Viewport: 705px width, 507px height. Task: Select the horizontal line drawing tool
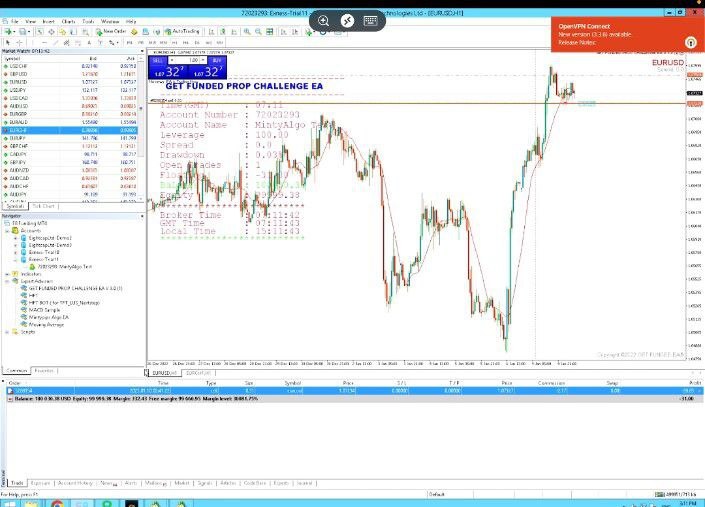point(44,43)
